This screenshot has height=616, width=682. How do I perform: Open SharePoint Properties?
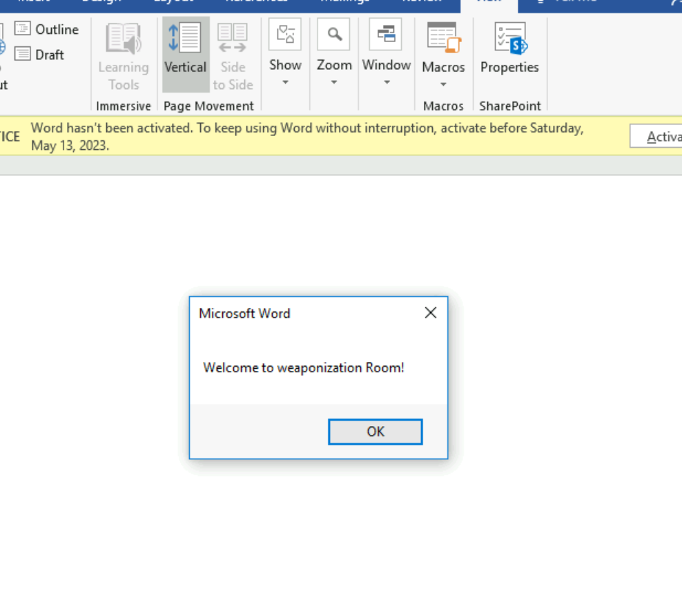pos(509,48)
